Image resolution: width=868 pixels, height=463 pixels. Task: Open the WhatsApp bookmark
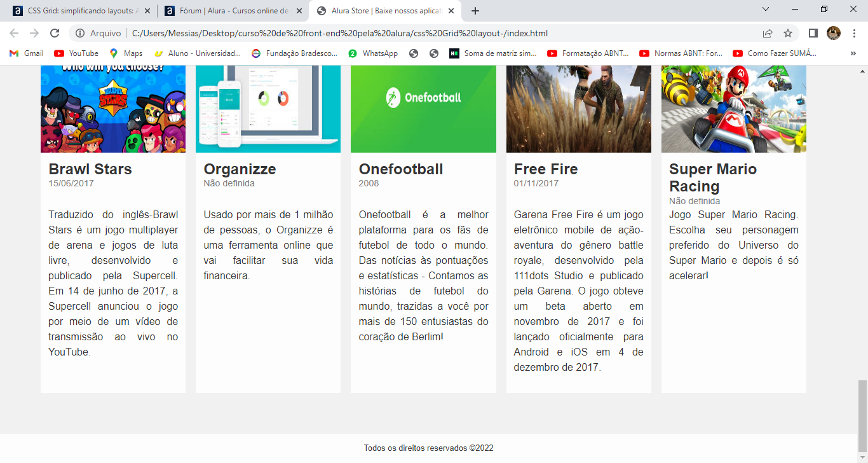pyautogui.click(x=373, y=53)
